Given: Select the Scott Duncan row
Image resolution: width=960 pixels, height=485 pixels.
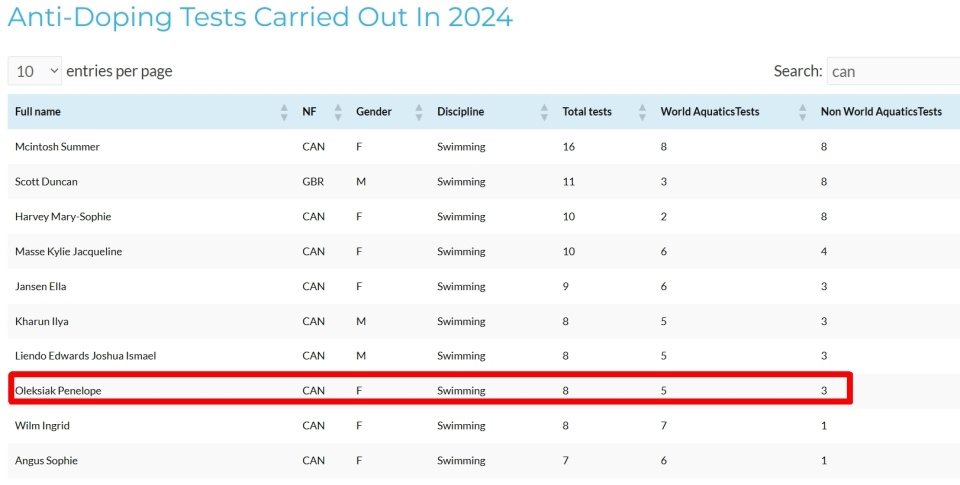Looking at the screenshot, I should [x=484, y=182].
